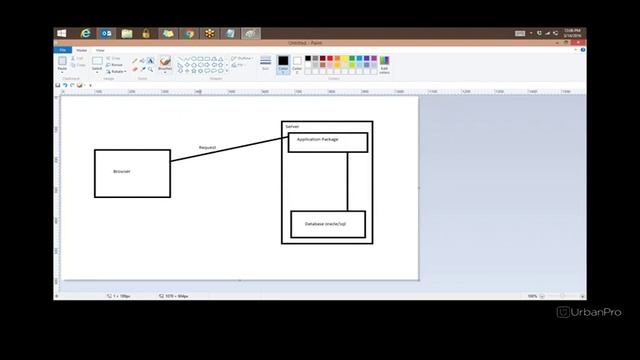Screen dimensions: 640x360
Task: Select the Color picker eyedropper tool
Action: (142, 69)
